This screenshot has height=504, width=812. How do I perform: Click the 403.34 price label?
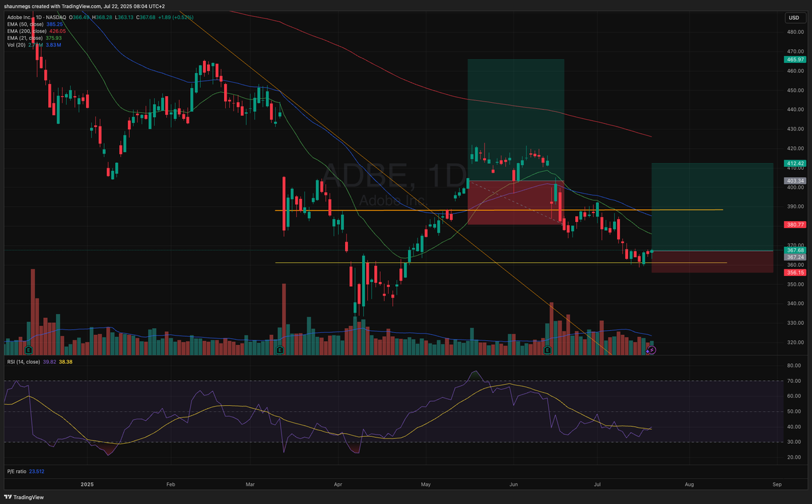point(794,181)
